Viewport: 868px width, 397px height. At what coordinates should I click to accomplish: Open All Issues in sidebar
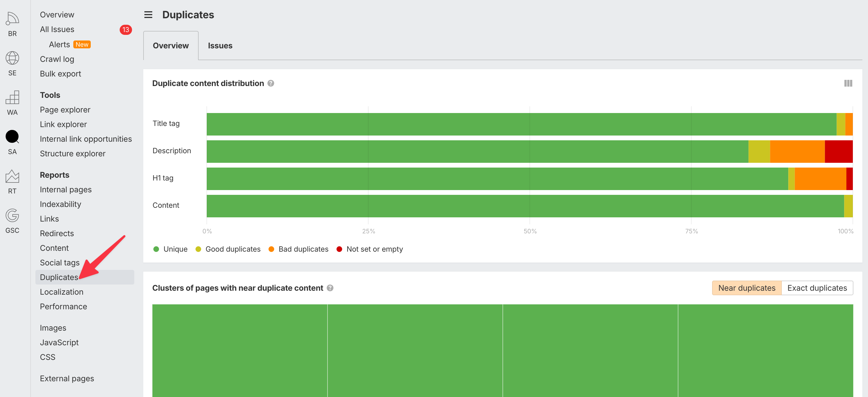[57, 30]
